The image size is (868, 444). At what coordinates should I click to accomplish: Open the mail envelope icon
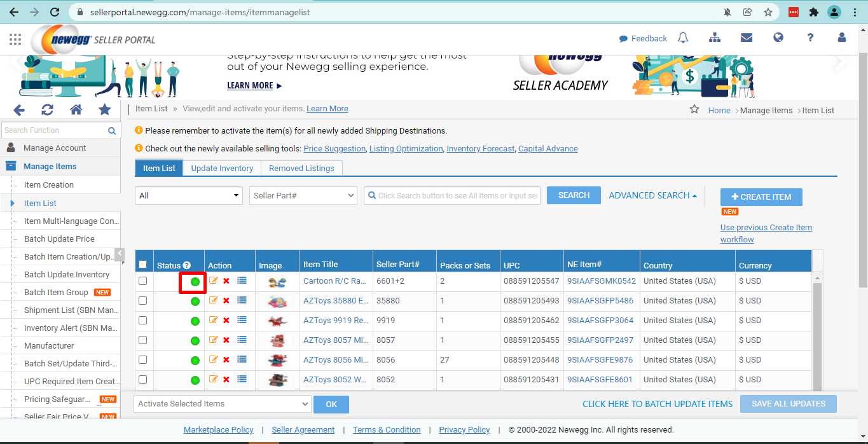747,38
